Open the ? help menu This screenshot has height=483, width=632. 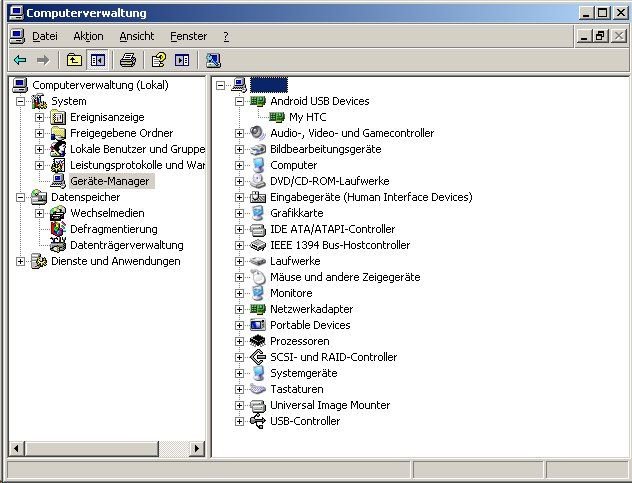click(x=226, y=36)
